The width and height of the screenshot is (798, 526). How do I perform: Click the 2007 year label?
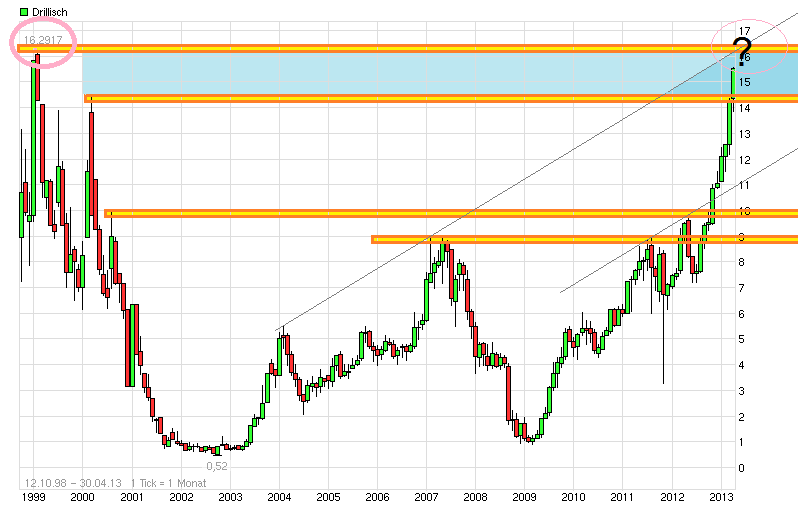[426, 497]
